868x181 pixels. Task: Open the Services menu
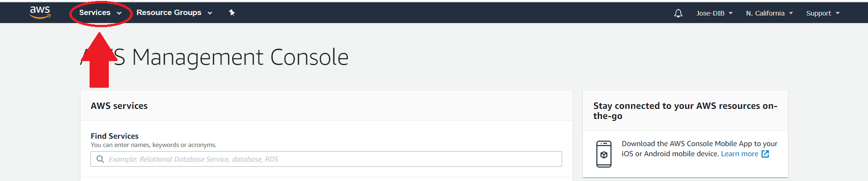(95, 13)
